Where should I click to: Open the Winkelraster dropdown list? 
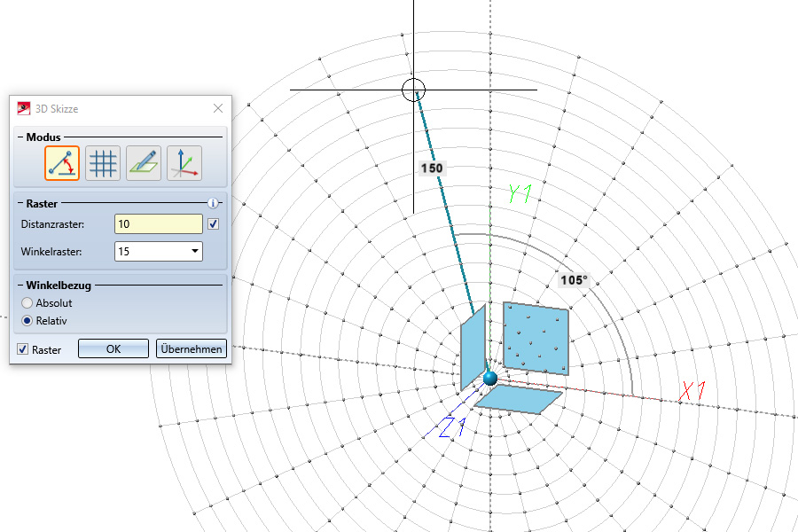point(194,252)
